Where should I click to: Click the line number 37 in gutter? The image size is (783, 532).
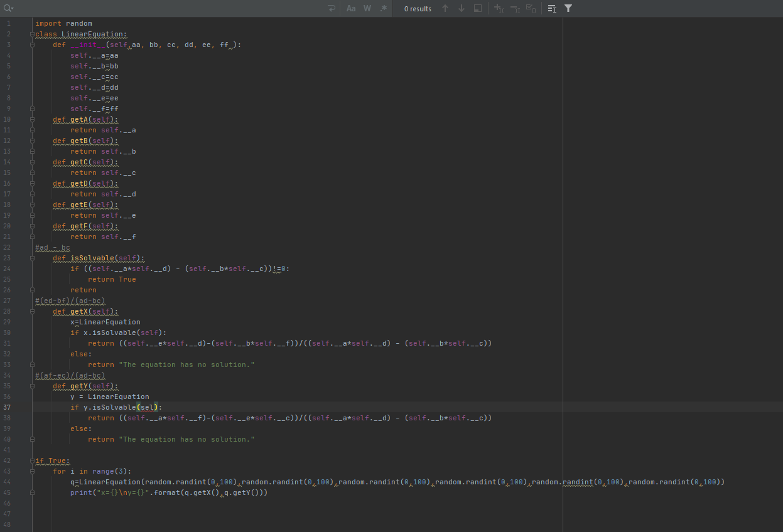pos(7,407)
